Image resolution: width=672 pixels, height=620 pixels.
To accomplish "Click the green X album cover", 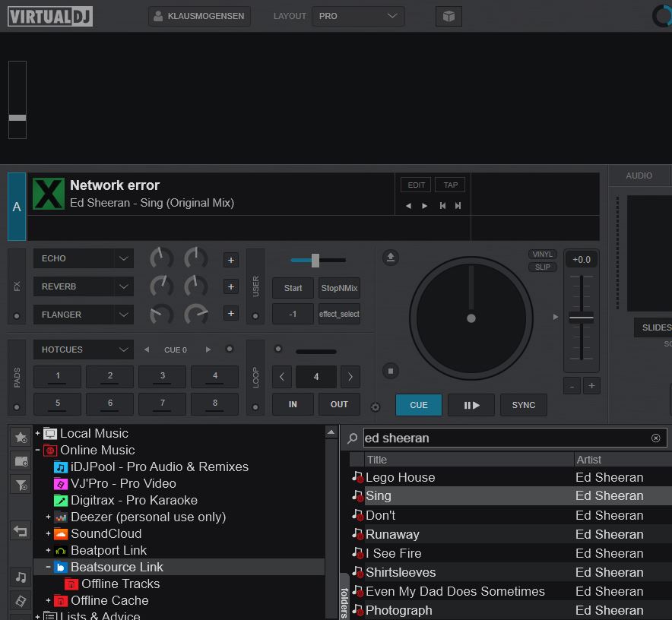I will click(49, 194).
